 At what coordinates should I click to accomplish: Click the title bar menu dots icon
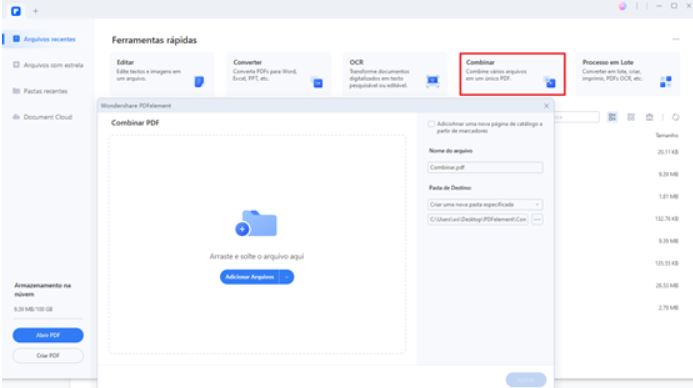pos(637,6)
